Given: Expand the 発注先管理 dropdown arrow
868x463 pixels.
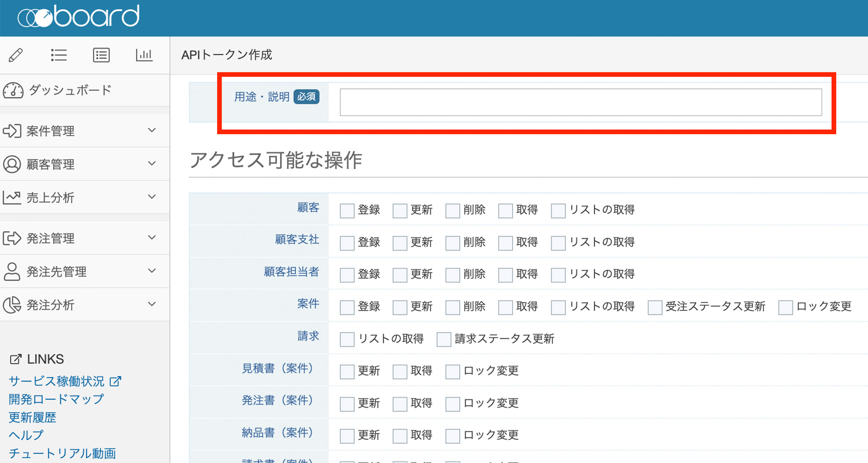Looking at the screenshot, I should pyautogui.click(x=152, y=271).
